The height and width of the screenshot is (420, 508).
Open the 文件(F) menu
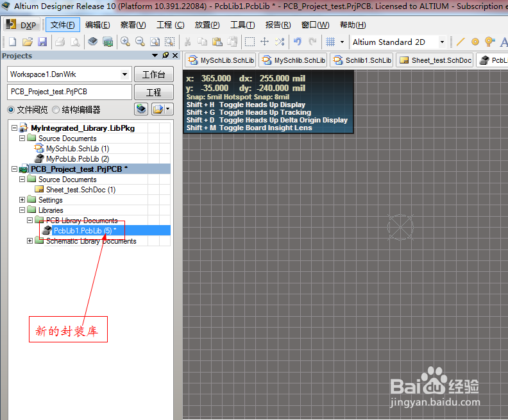63,25
